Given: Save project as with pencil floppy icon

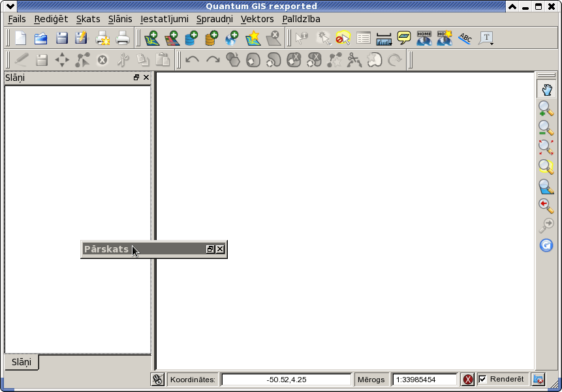Looking at the screenshot, I should click(82, 38).
